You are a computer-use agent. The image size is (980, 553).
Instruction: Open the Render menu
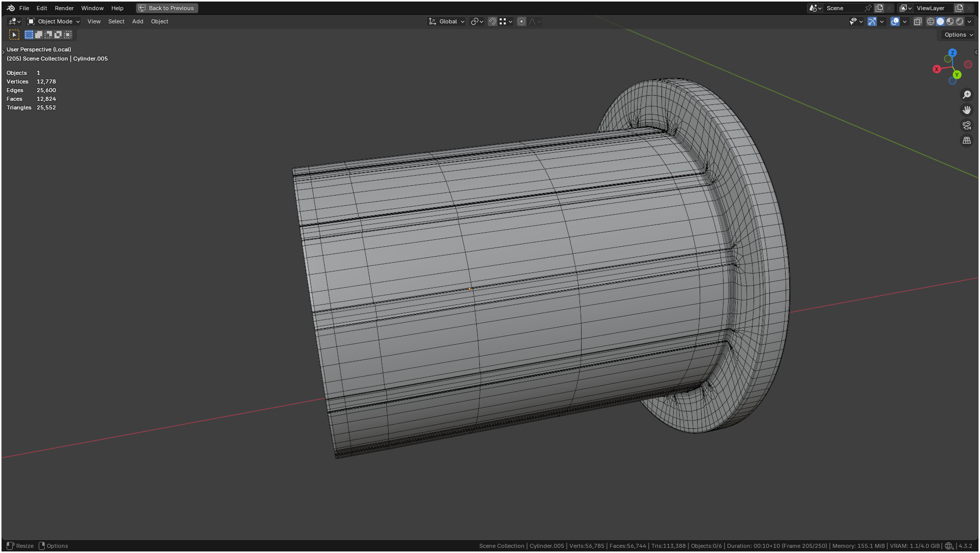pyautogui.click(x=64, y=8)
